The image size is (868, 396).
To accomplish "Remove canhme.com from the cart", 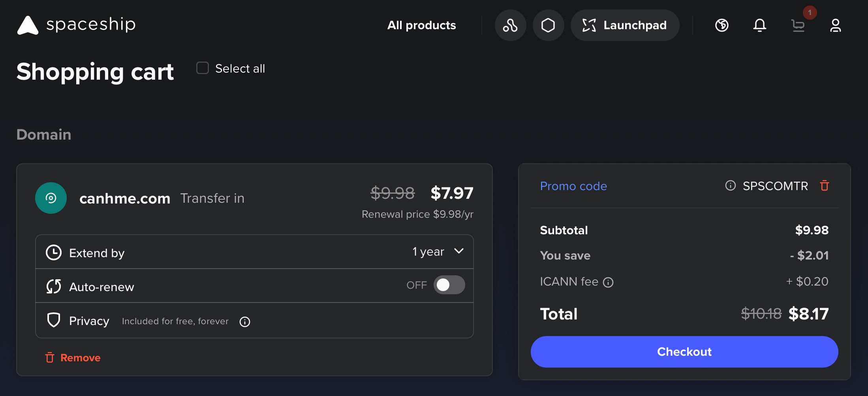I will click(73, 358).
